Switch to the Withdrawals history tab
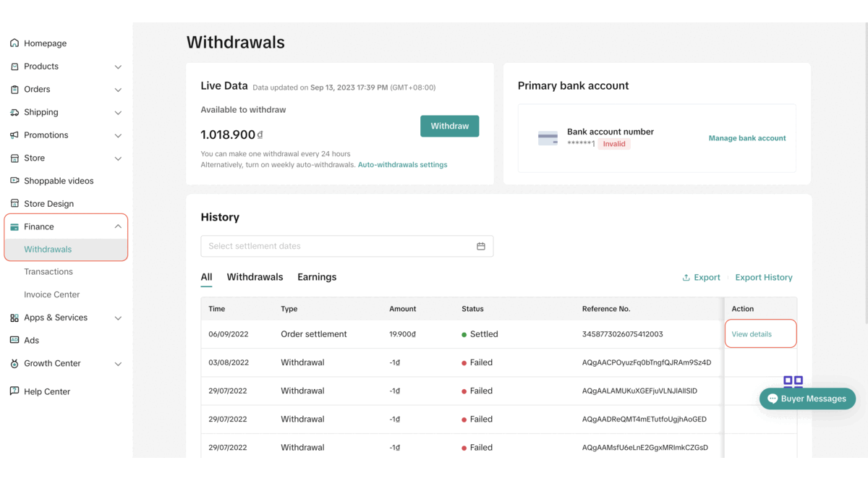 pos(255,277)
